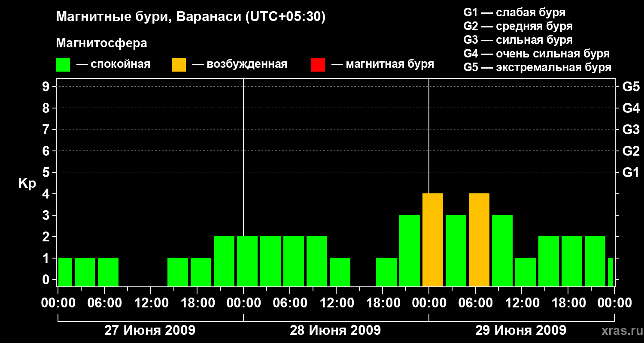Click the orange 'возбужденная' legend swatch

click(x=179, y=65)
